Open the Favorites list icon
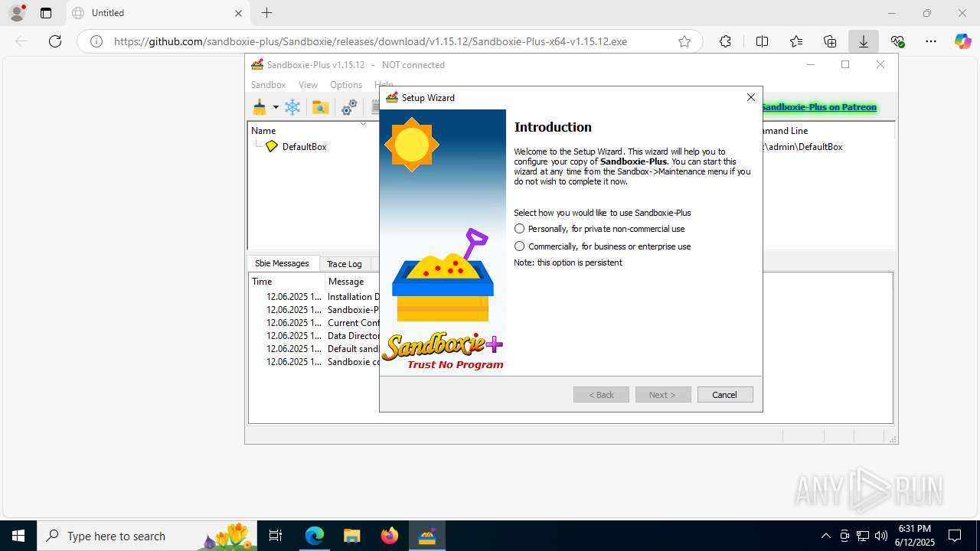The image size is (980, 551). [x=796, y=41]
